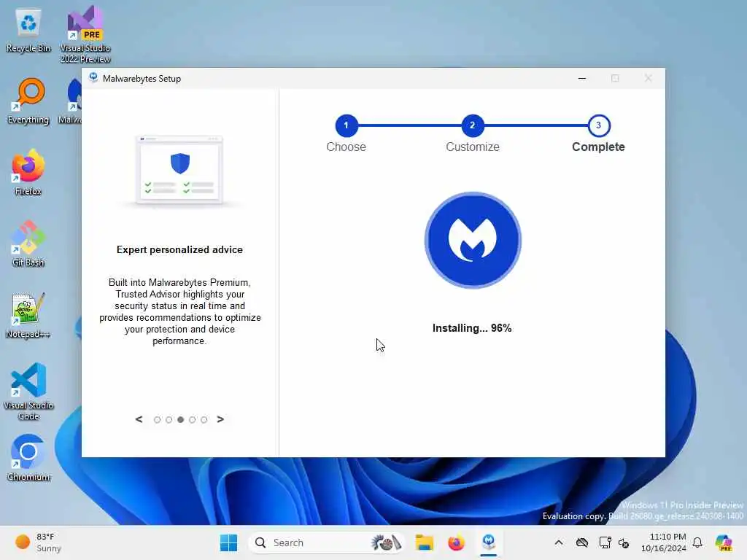Open Copilot Preview icon in taskbar
The height and width of the screenshot is (560, 747).
pos(723,542)
